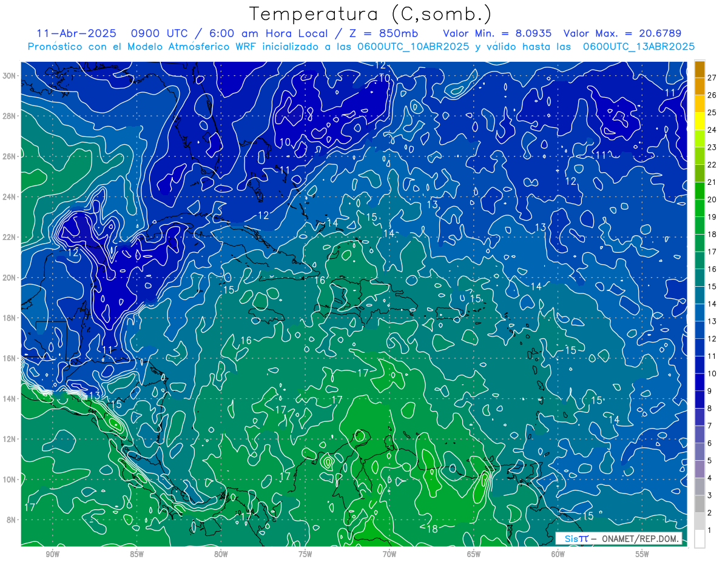728x562 pixels.
Task: Click the brown top swatch of the legend
Action: click(x=699, y=69)
